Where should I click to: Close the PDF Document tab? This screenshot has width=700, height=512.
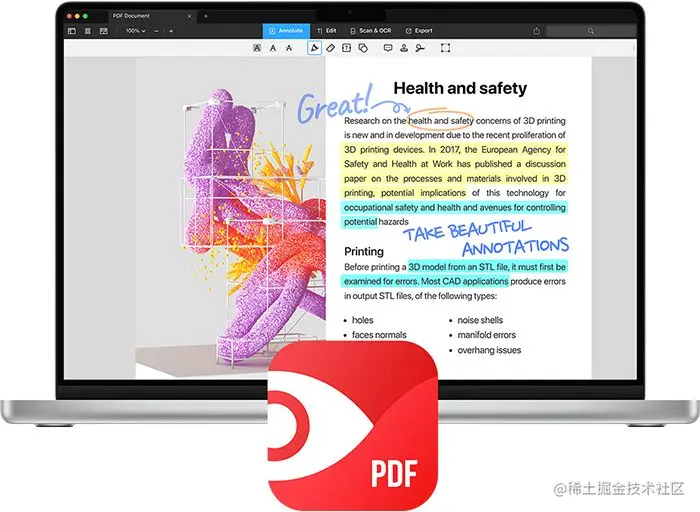[189, 16]
